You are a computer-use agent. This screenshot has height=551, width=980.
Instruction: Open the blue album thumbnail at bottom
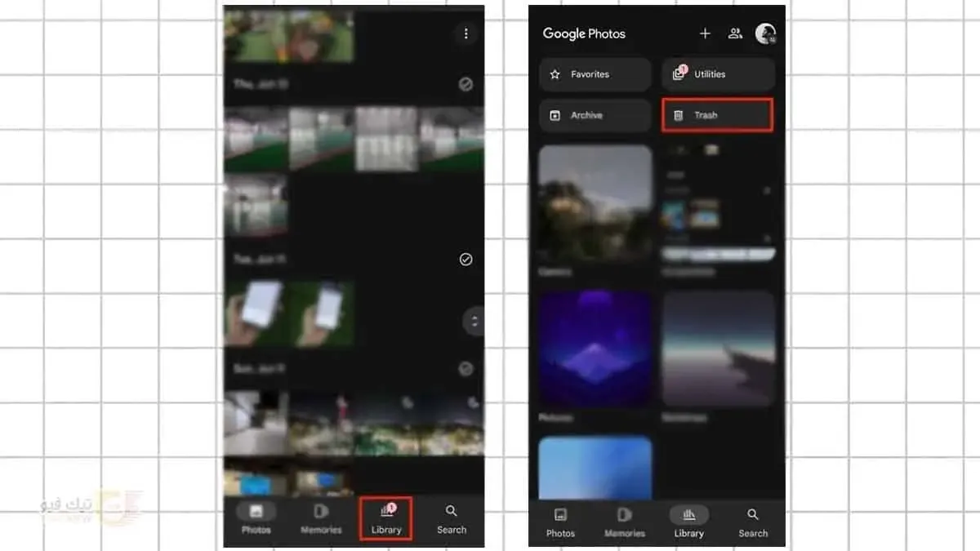tap(595, 468)
